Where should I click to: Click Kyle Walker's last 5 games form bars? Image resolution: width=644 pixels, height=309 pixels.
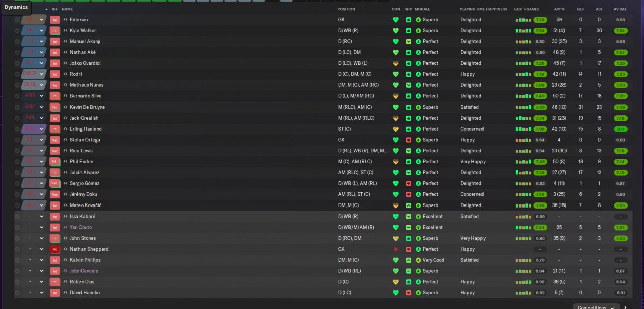(x=523, y=31)
